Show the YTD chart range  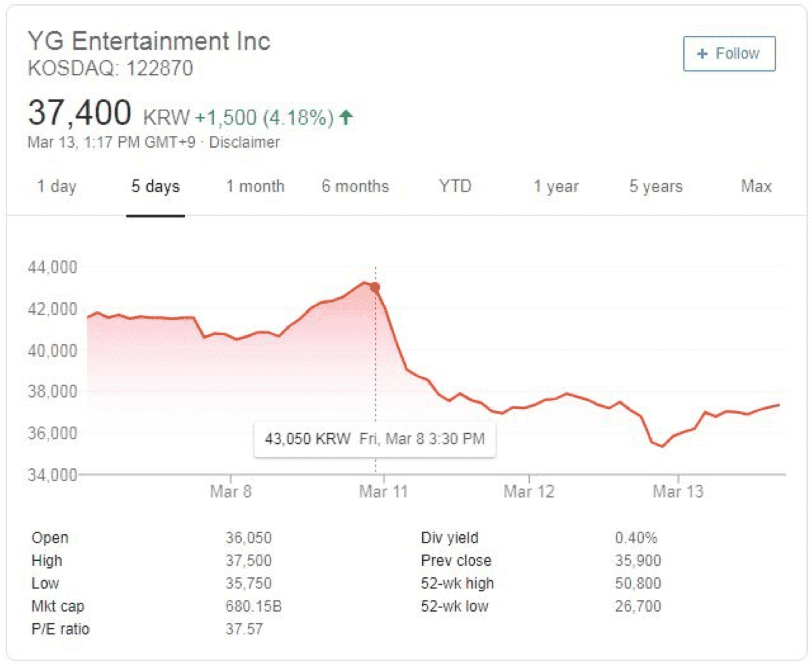(x=455, y=186)
